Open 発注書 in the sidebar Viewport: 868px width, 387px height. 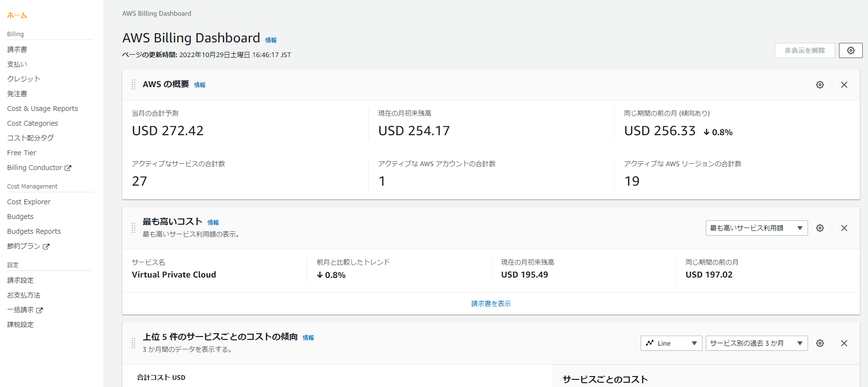[17, 94]
